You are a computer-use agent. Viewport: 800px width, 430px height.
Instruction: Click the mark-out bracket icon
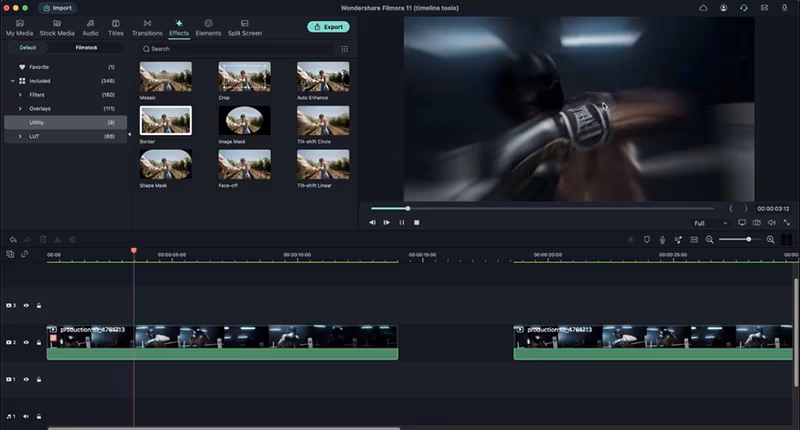pyautogui.click(x=745, y=208)
